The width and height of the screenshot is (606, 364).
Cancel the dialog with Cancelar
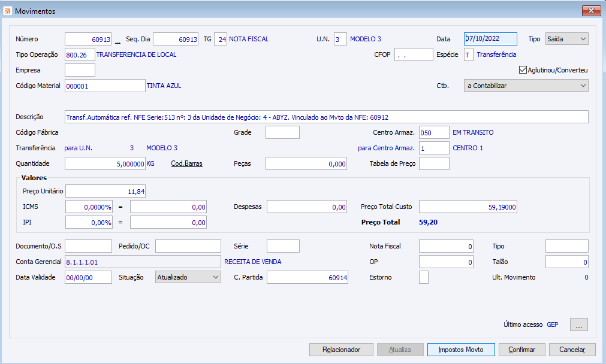point(572,350)
